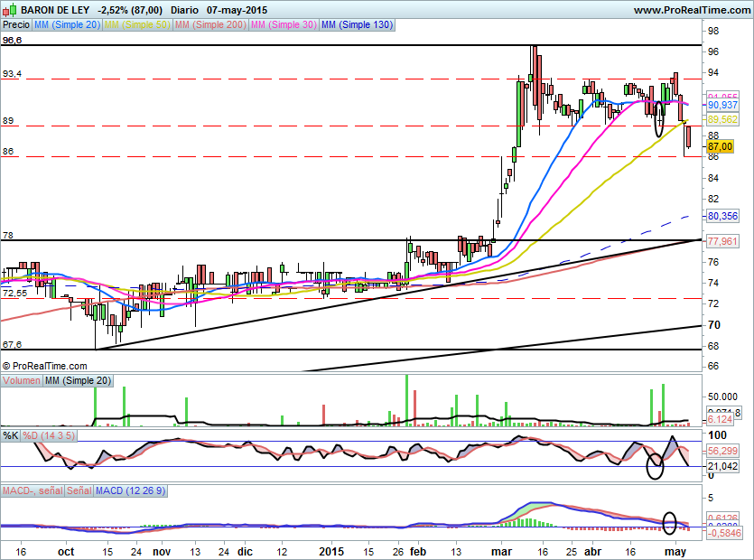Click the © ProRealTime.com copyright text
The image size is (754, 560).
[x=45, y=366]
